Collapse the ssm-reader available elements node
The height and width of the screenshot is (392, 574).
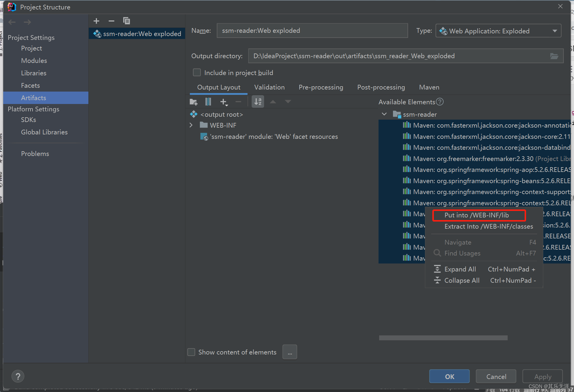coord(384,114)
